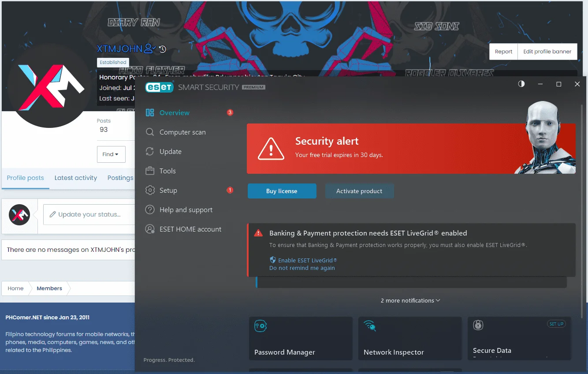Open the Members breadcrumb link
Screen dimensions: 588x374
click(49, 288)
